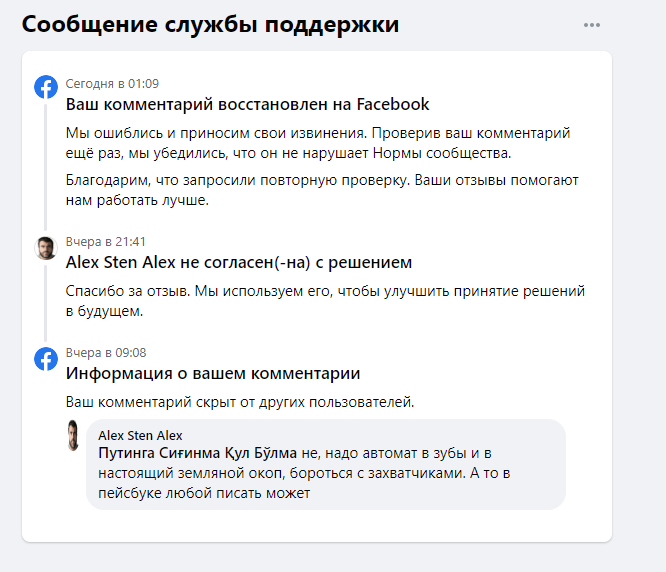This screenshot has width=666, height=572.
Task: Click the 'Благодарим, что запросили повторную проверку' paragraph
Action: (322, 190)
